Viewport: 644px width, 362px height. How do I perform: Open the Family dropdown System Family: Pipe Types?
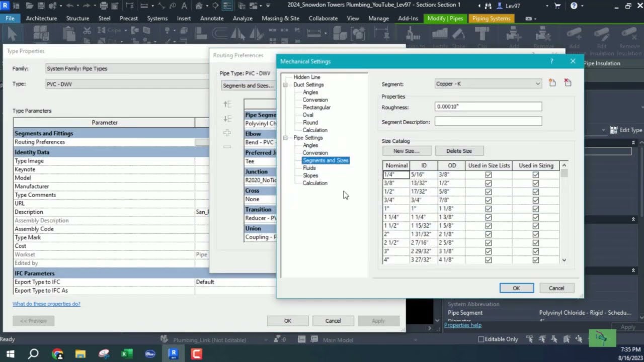pos(126,68)
